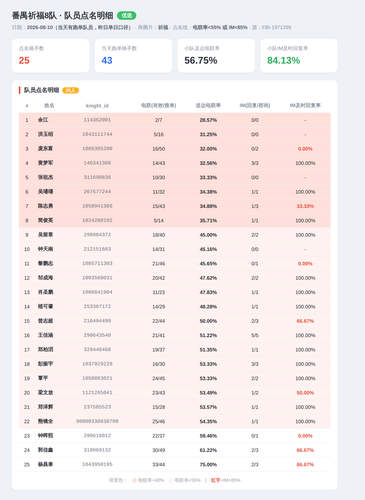365x500 pixels.
Task: Click the 75.00% rate in row 25
Action: [208, 464]
